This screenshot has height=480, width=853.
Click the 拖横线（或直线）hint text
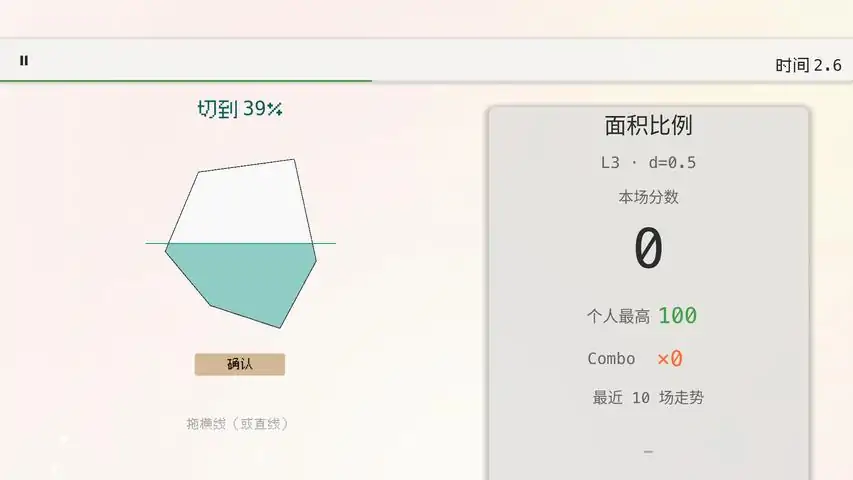(x=237, y=423)
